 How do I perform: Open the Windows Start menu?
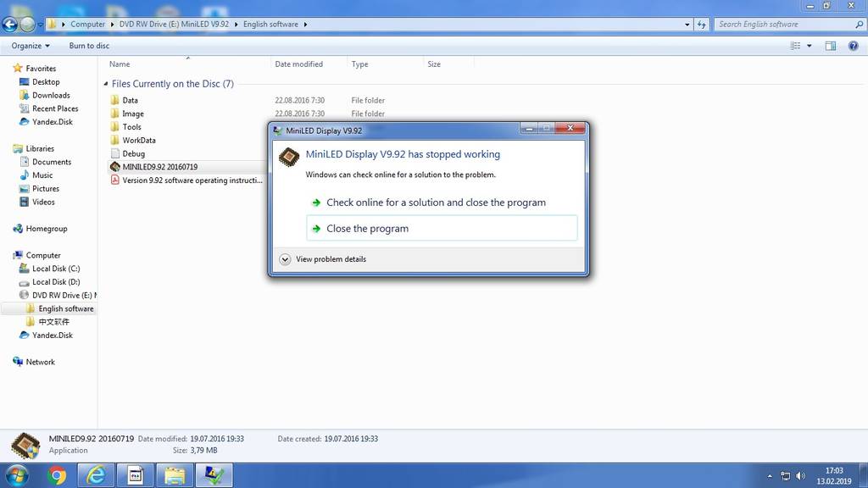(17, 476)
